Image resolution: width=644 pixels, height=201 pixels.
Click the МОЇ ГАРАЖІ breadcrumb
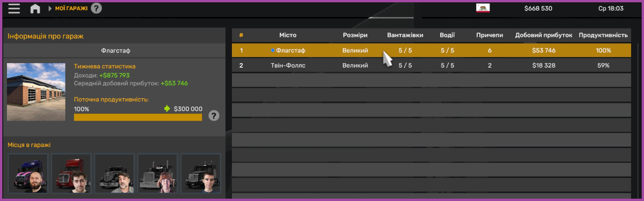click(71, 8)
